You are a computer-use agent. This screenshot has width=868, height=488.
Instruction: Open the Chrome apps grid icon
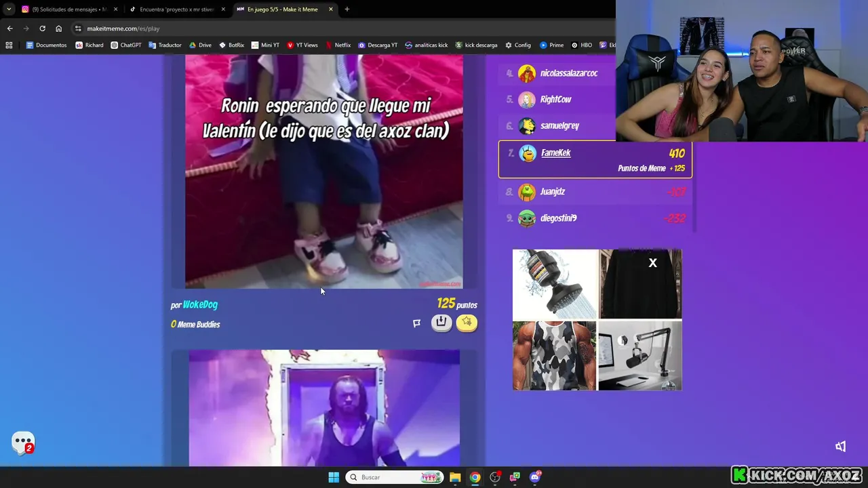(x=9, y=45)
